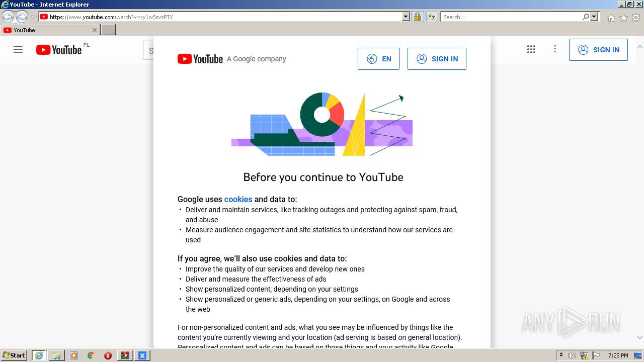Click SIGN IN in consent dialog
Image resolution: width=644 pixels, height=362 pixels.
[x=437, y=59]
